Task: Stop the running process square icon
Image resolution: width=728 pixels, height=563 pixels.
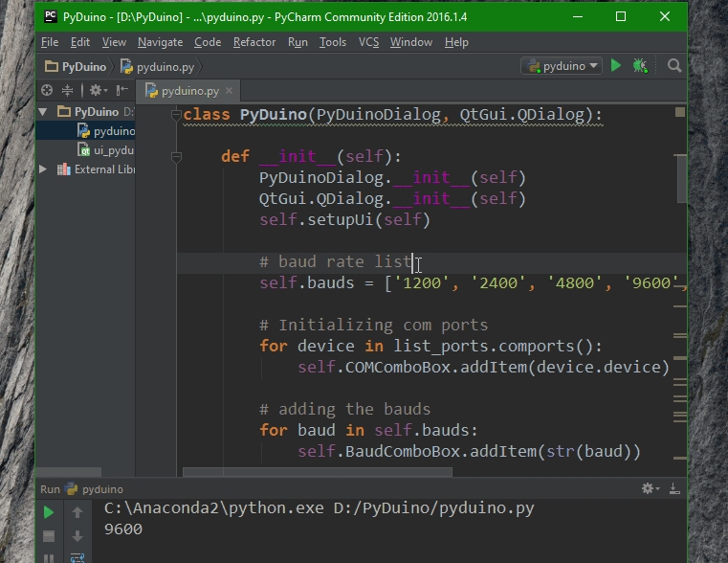Action: pyautogui.click(x=48, y=536)
